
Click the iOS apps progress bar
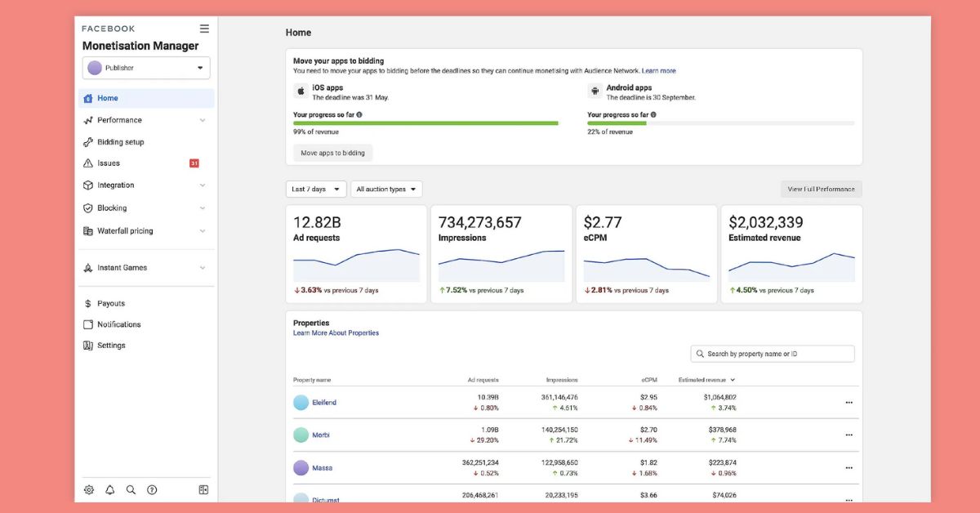pos(426,123)
